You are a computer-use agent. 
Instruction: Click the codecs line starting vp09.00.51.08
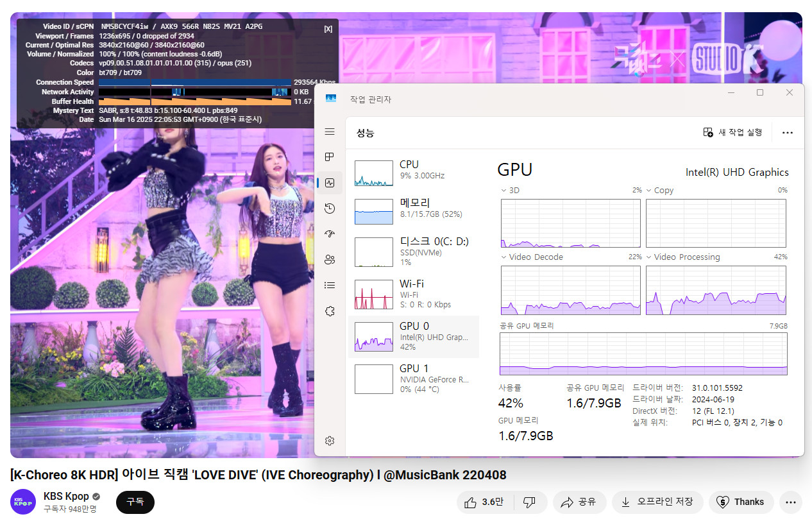click(175, 64)
